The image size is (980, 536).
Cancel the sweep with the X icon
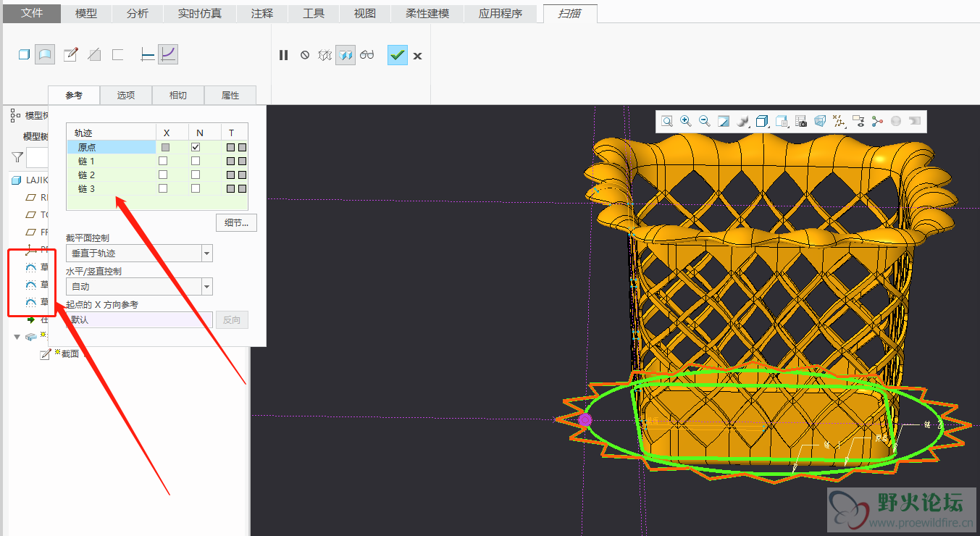(x=417, y=56)
